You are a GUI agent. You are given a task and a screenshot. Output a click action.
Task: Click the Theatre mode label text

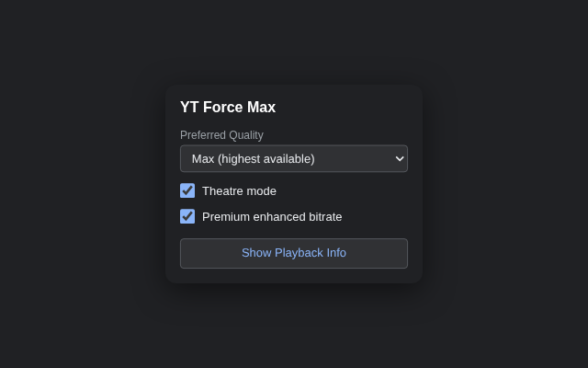[239, 191]
